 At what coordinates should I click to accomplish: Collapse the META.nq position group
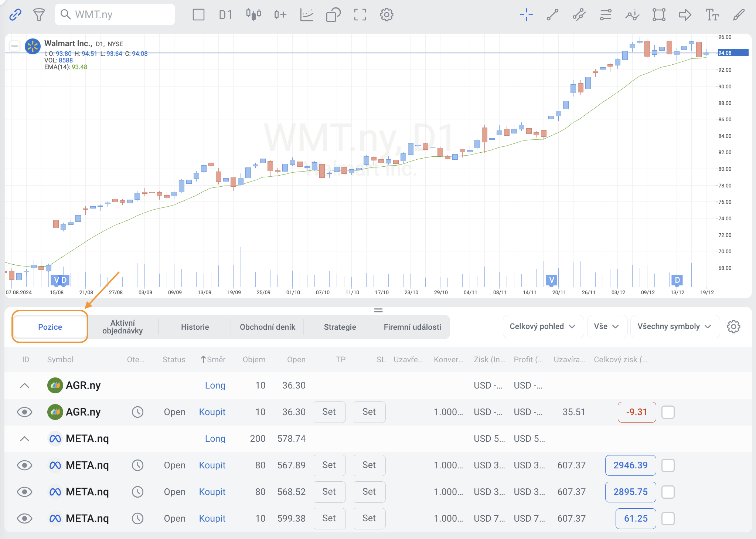25,439
